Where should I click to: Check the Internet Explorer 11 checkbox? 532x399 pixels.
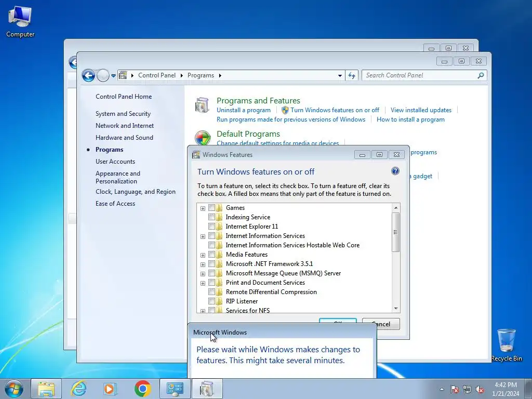point(211,227)
